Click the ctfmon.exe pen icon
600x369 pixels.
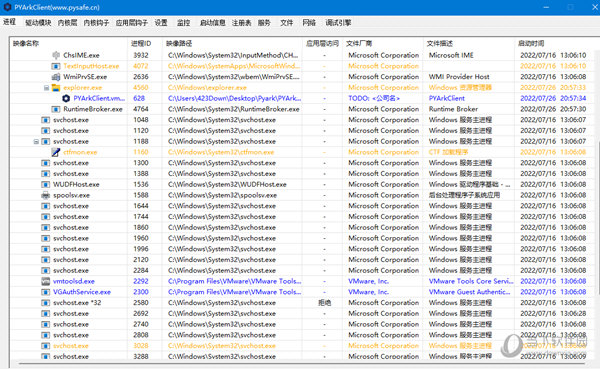56,152
